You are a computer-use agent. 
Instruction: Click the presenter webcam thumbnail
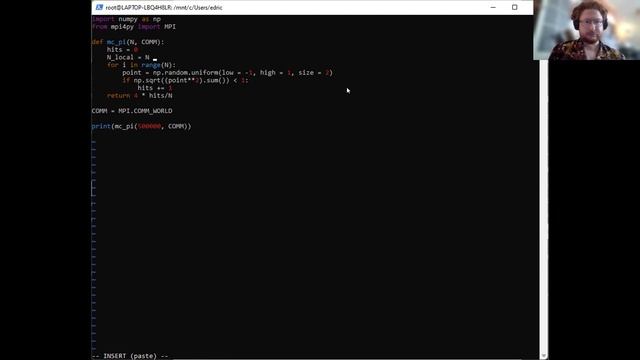tap(587, 30)
